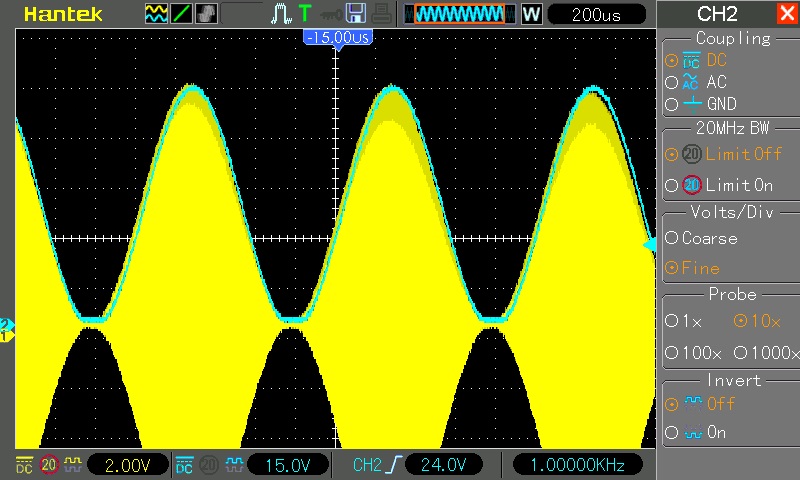Click the CH1 bandwidth limit 20 icon
Viewport: 800px width, 480px height.
coord(48,465)
